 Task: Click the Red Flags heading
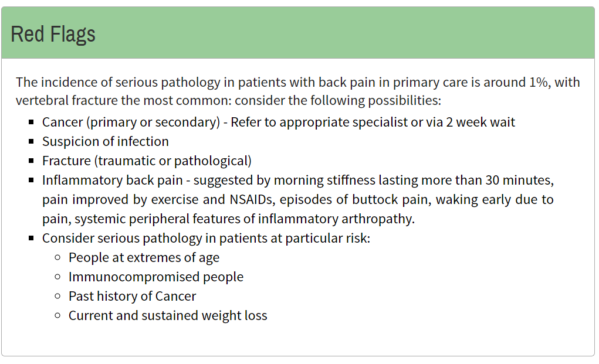53,34
